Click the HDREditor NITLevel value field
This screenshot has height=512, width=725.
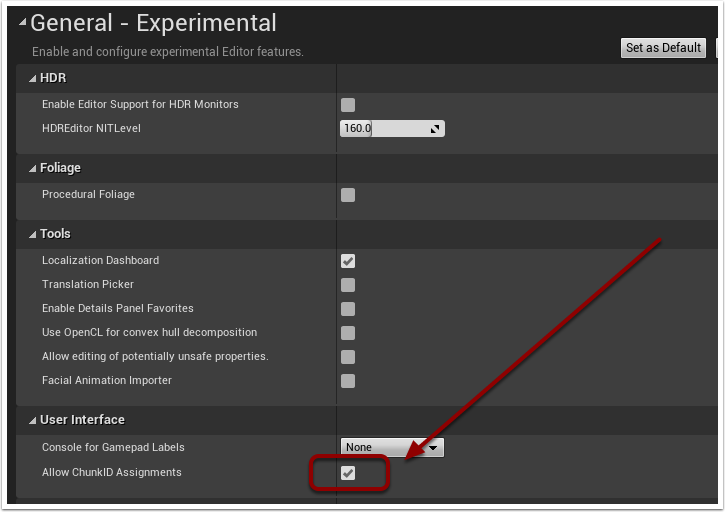[x=392, y=128]
